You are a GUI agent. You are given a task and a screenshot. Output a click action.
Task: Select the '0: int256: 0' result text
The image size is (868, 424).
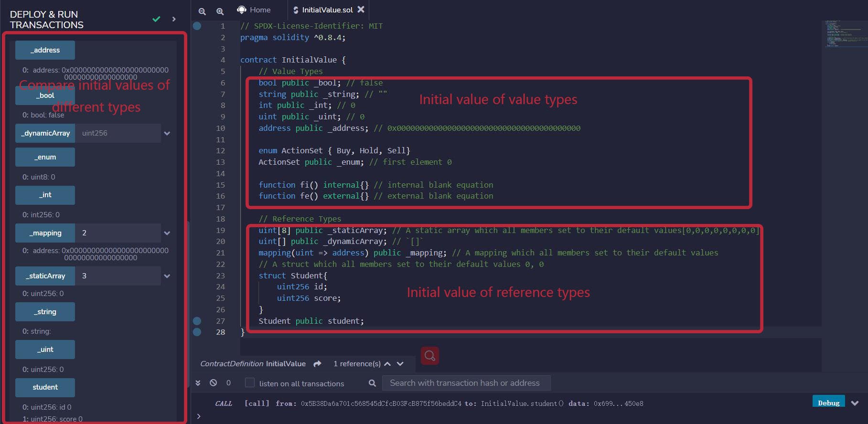pos(41,215)
